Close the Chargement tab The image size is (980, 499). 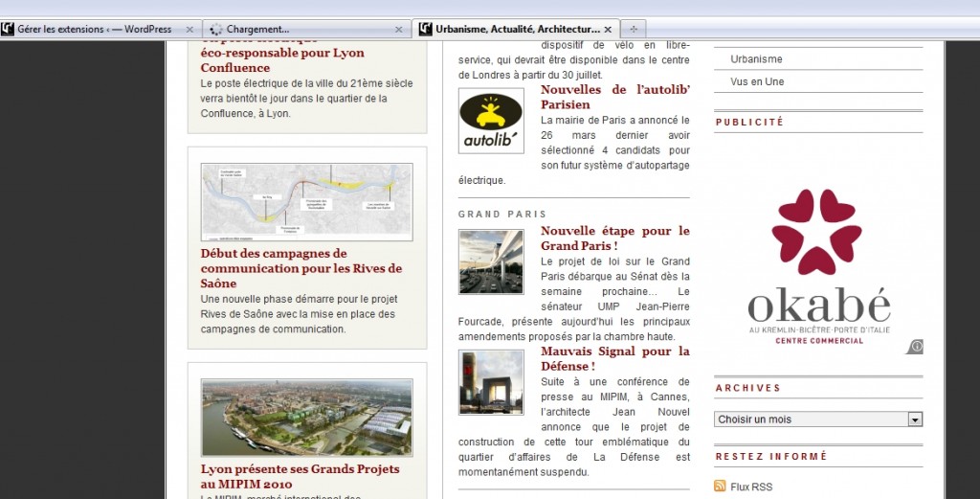pos(399,30)
